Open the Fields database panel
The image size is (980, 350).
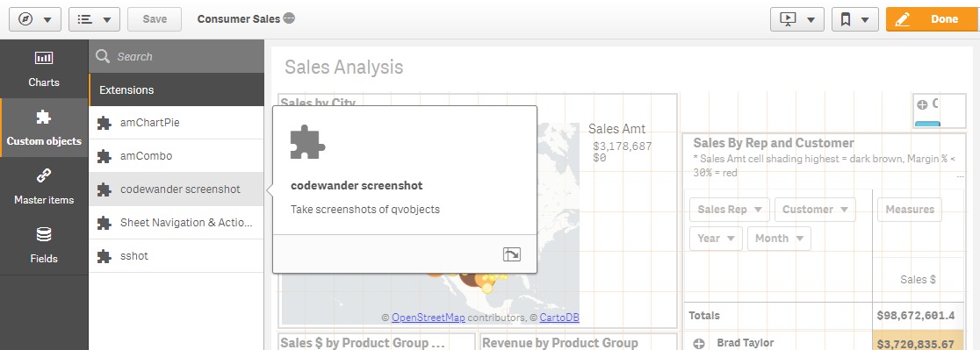pos(44,246)
